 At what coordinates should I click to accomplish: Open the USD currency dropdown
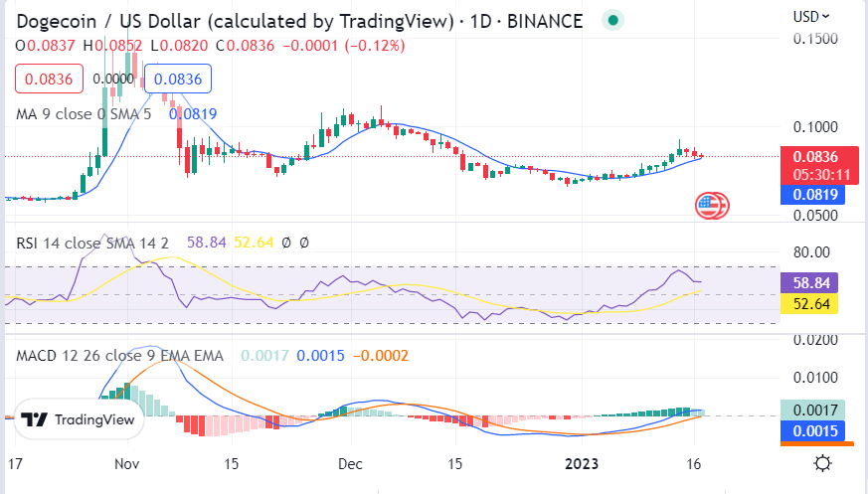coord(811,17)
